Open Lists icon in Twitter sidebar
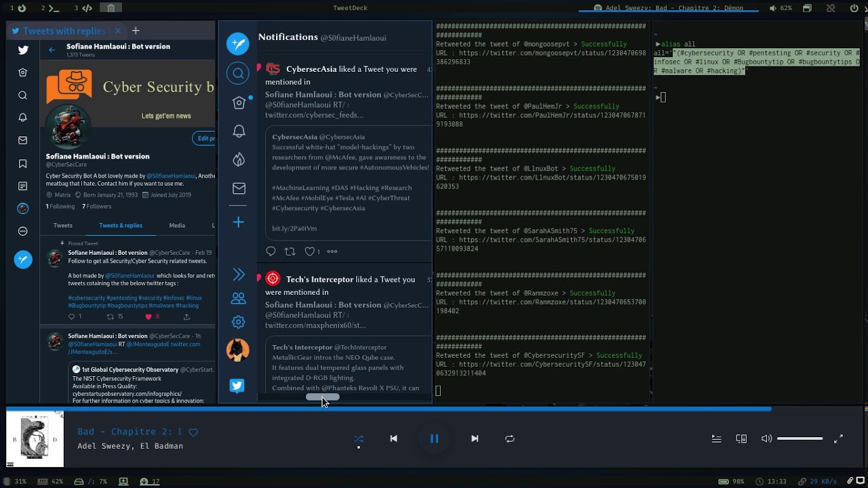868x488 pixels. [23, 186]
